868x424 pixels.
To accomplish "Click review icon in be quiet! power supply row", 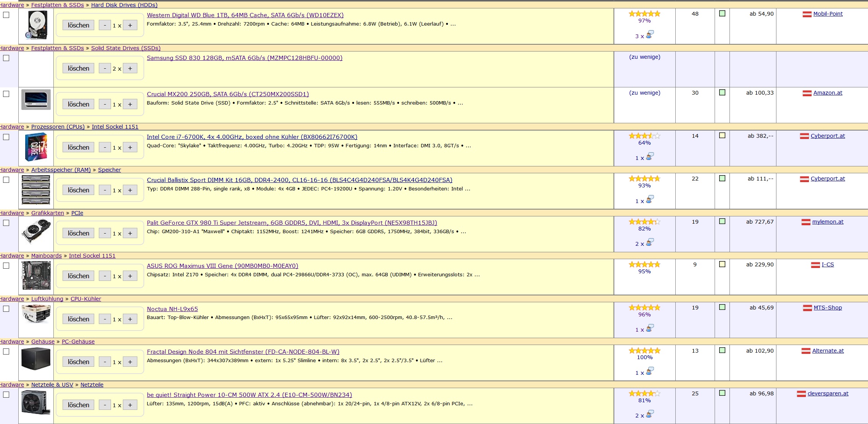I will pos(650,414).
